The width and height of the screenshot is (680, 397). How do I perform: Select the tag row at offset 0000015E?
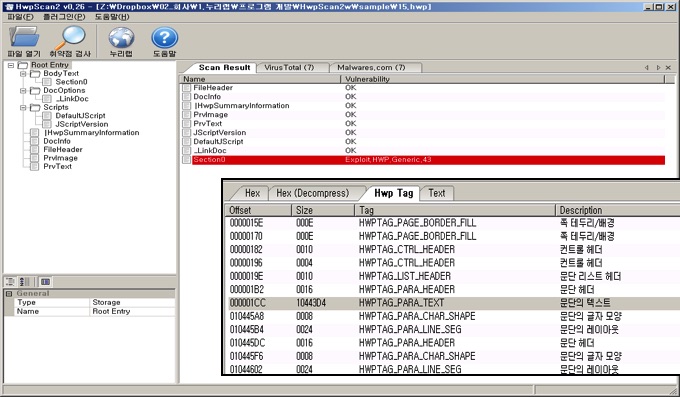[454, 223]
